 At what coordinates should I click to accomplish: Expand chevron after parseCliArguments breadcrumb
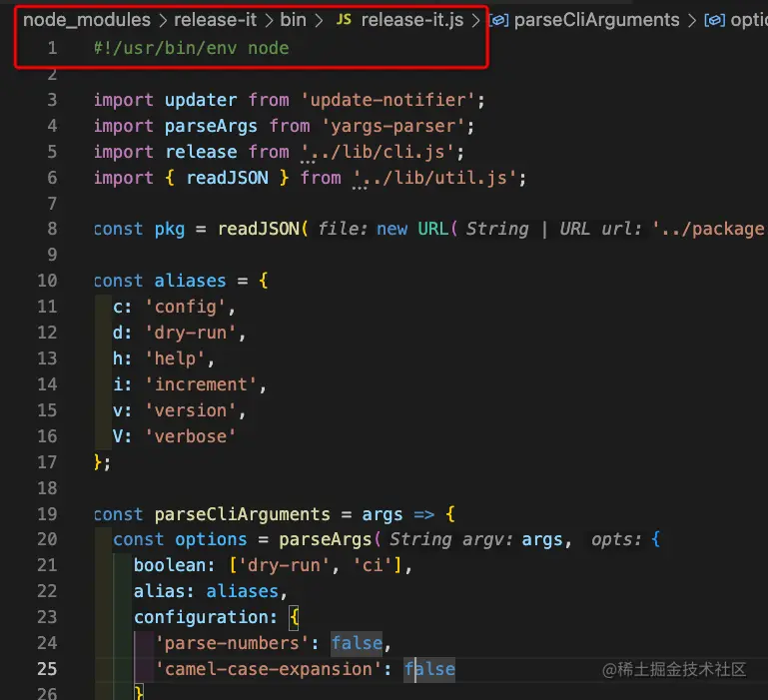click(691, 21)
